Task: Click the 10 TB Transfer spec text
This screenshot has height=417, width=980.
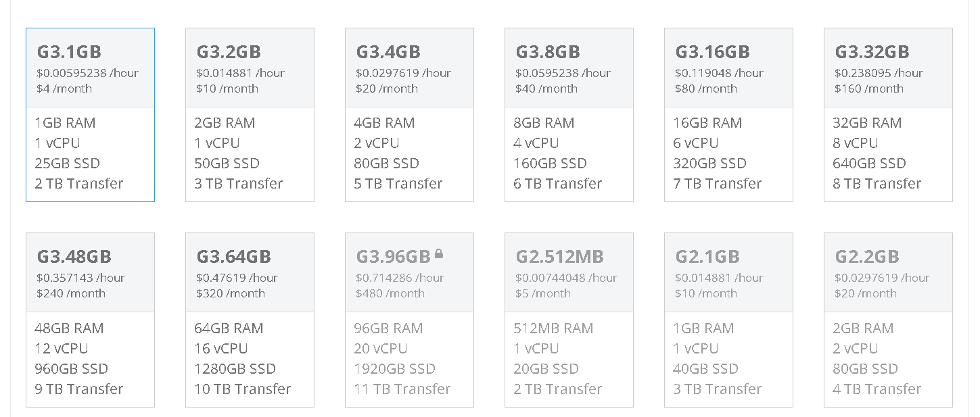Action: pyautogui.click(x=243, y=389)
